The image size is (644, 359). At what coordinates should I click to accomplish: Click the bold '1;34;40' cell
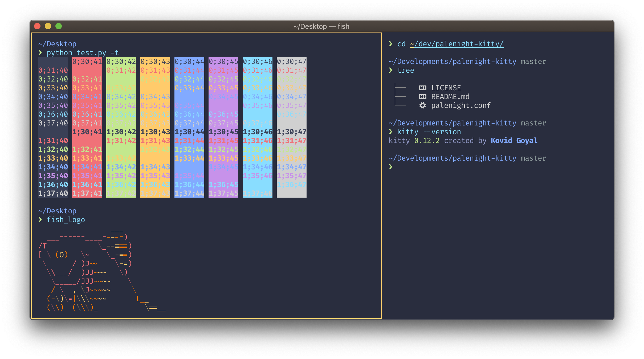tap(53, 167)
